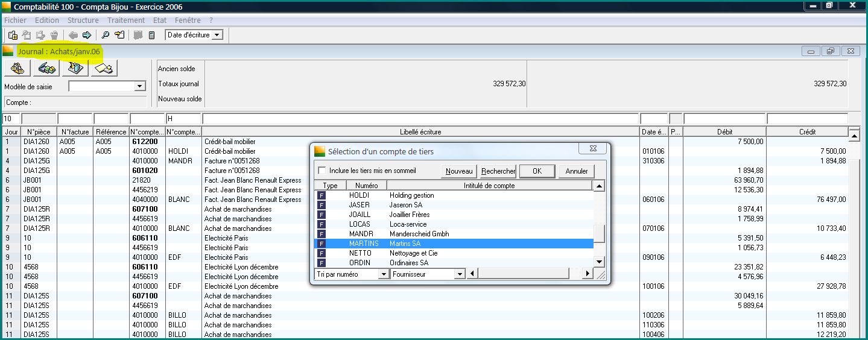Sort the list by the Numéro column header
The image size is (868, 340).
[x=366, y=186]
